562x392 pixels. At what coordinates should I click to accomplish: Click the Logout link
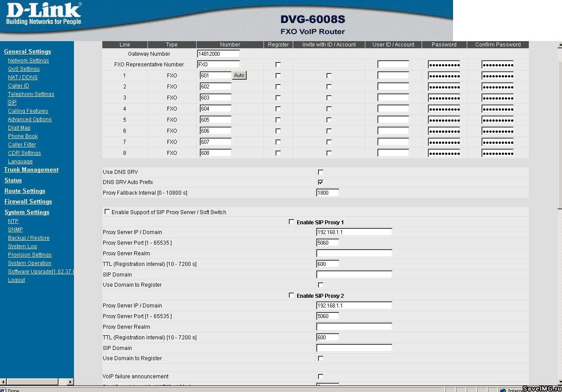coord(16,280)
